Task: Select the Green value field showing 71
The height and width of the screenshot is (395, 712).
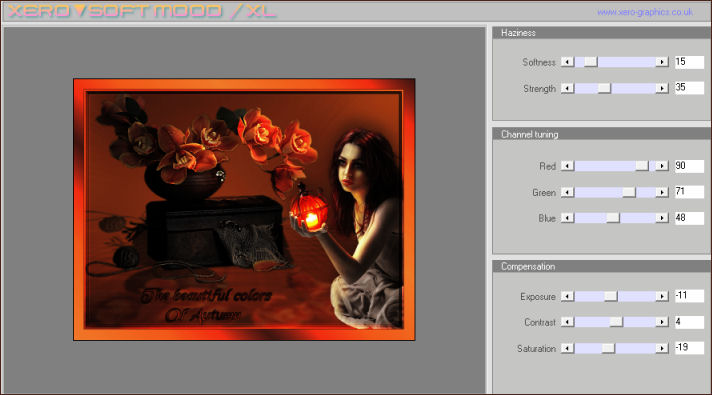Action: (689, 192)
